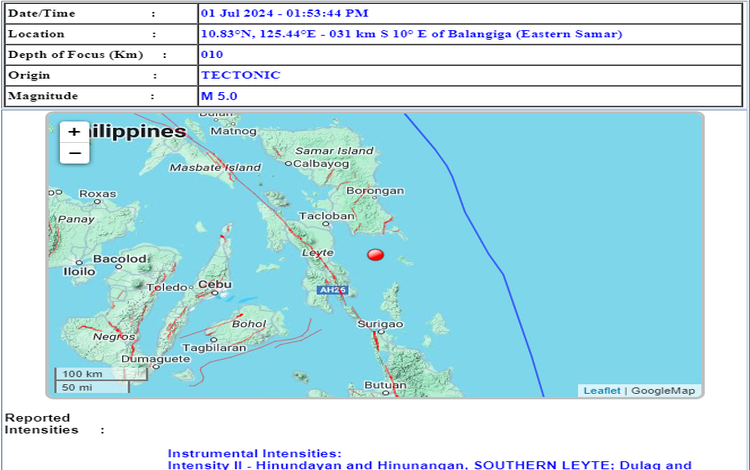Click the Reported Intensities heading
Screen dimensions: 750x470
pos(42,424)
